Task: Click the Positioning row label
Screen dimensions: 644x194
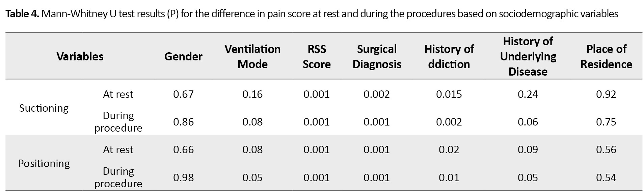Action: tap(44, 163)
